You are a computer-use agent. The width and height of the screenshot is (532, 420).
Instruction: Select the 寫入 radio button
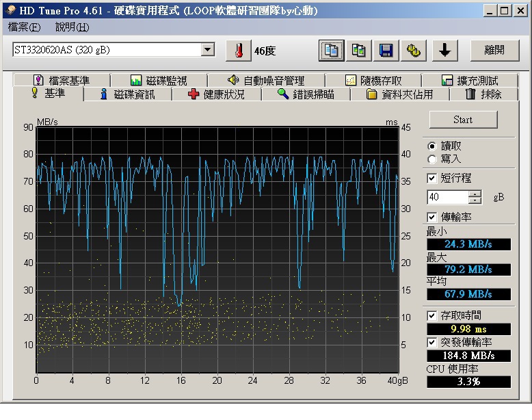pos(432,159)
